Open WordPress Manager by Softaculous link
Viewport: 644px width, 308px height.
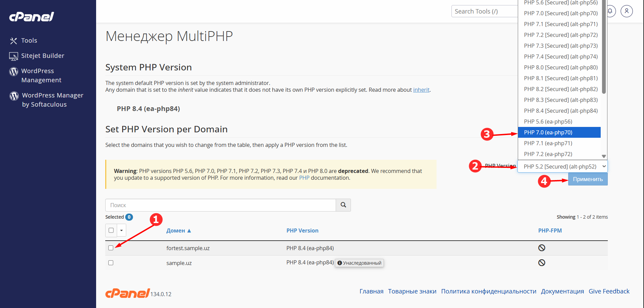click(x=52, y=100)
